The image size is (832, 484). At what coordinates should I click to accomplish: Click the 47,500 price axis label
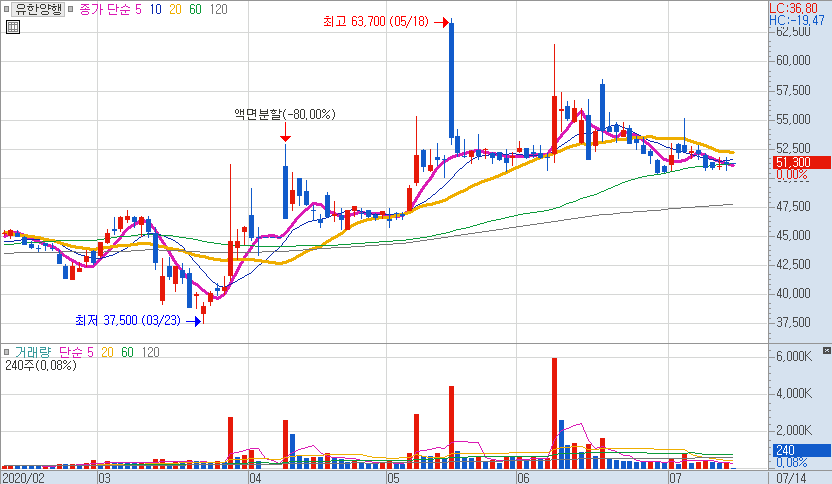point(793,206)
